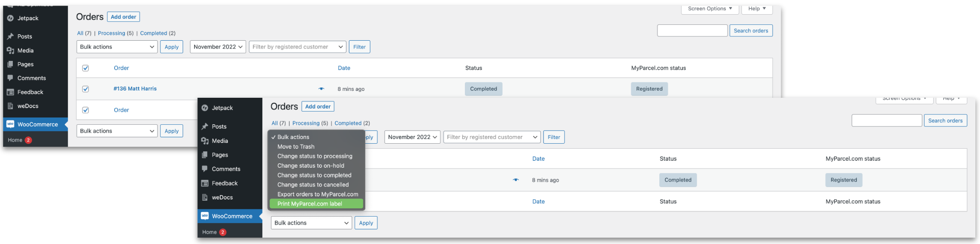The image size is (980, 244).
Task: Choose Export orders to MyParcel.com option
Action: 317,194
